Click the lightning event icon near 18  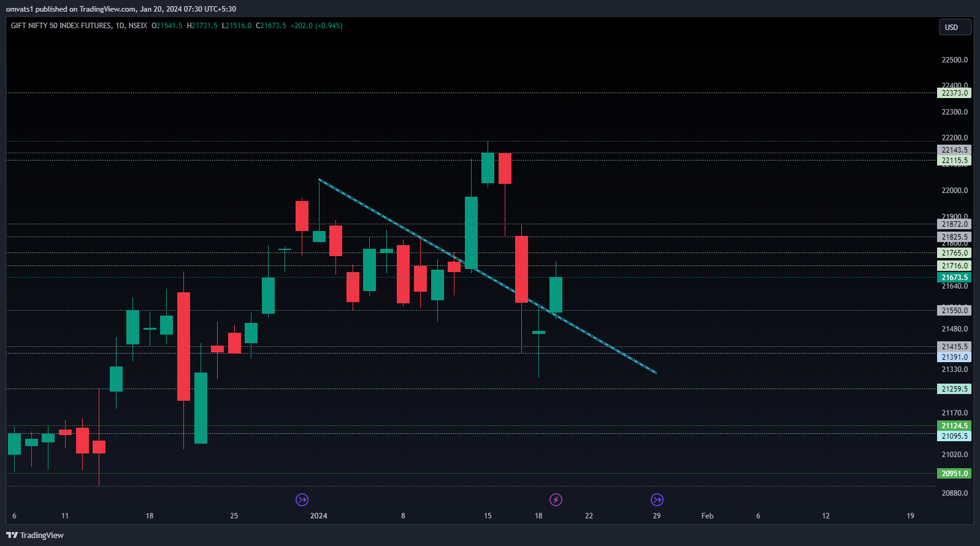coord(556,500)
